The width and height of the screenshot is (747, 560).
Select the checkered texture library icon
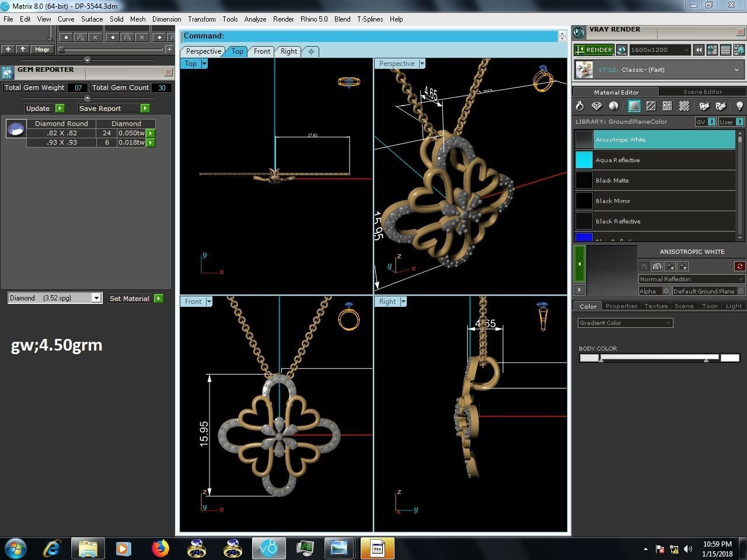click(651, 106)
